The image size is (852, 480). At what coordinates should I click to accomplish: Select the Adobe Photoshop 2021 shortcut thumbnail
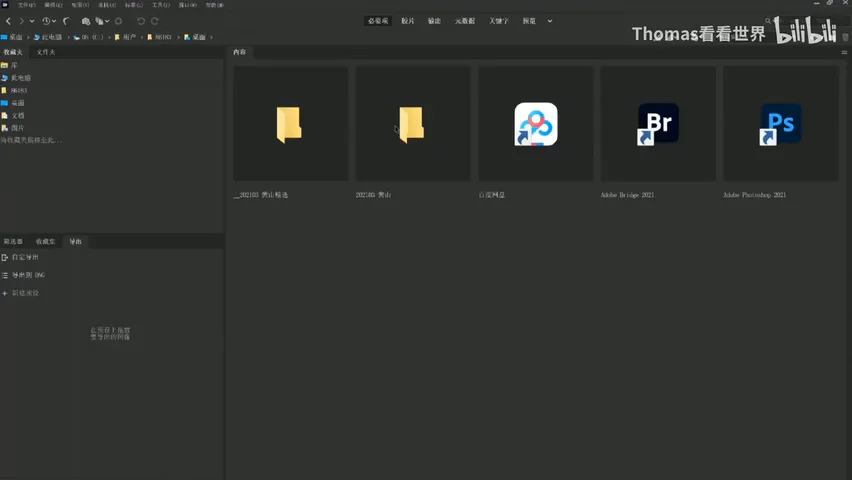point(781,124)
